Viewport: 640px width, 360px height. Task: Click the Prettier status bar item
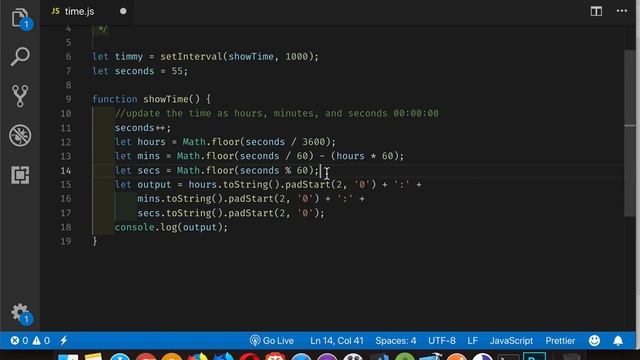[560, 340]
